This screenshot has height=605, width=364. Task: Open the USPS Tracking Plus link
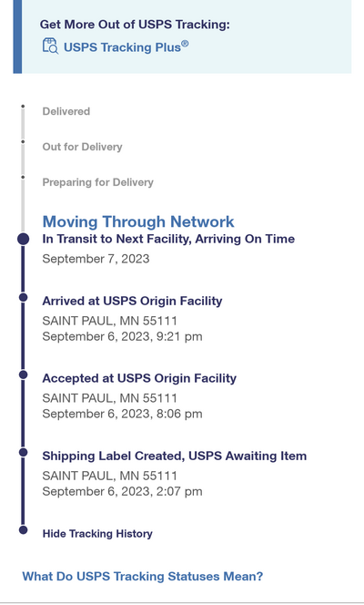point(126,47)
